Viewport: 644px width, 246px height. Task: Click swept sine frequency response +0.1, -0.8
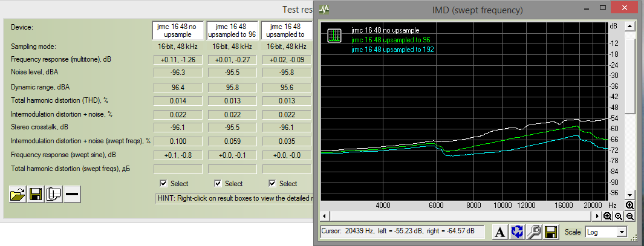pyautogui.click(x=178, y=155)
